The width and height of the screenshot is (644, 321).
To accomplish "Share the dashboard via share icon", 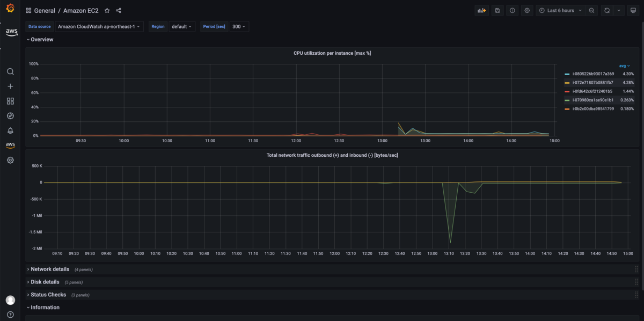I will 119,10.
